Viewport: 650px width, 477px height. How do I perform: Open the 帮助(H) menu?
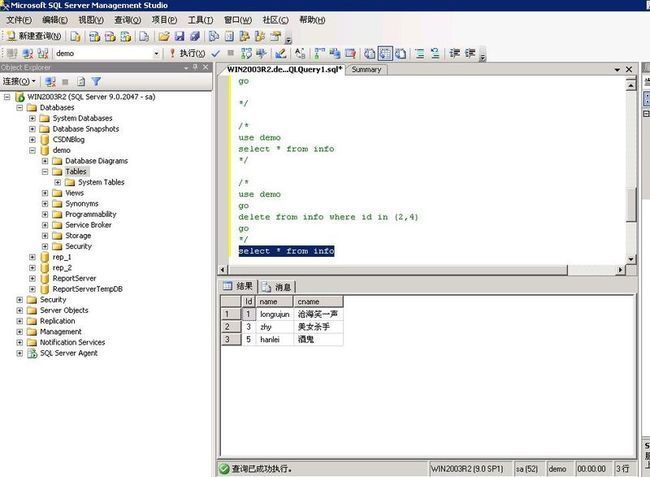click(312, 20)
